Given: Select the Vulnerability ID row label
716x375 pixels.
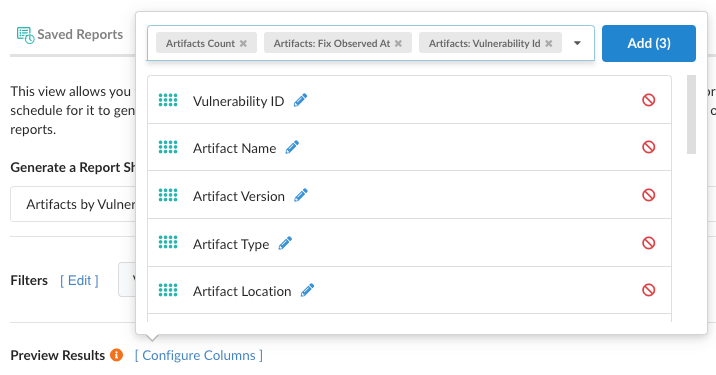Looking at the screenshot, I should pyautogui.click(x=238, y=101).
